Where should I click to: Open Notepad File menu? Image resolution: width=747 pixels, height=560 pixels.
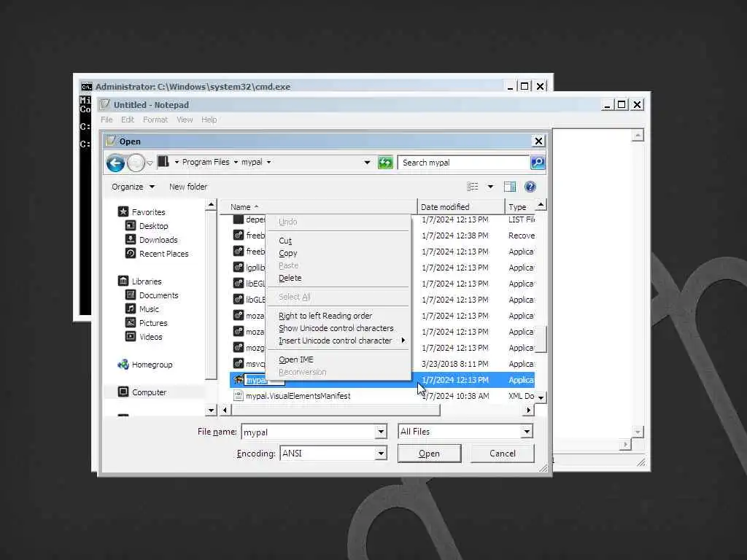[x=107, y=120]
